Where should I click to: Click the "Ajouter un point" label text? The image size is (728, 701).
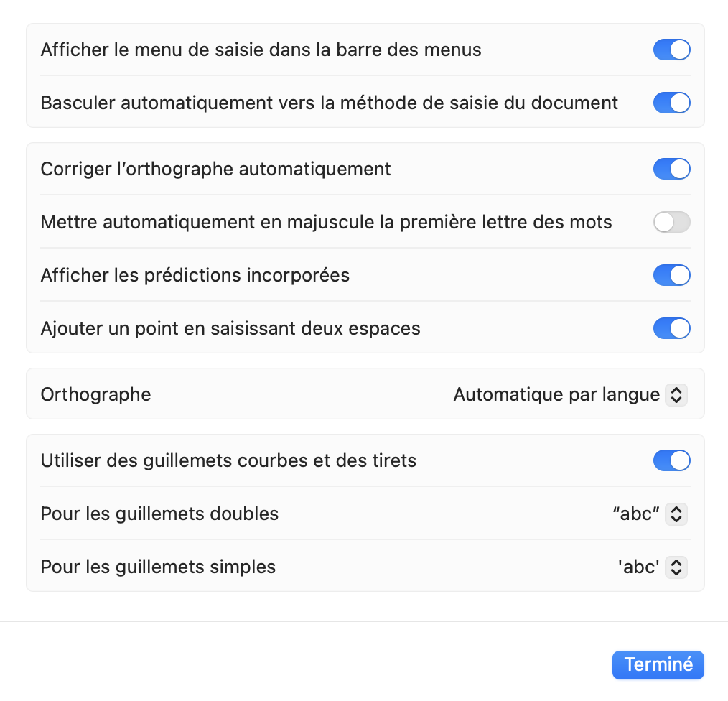[230, 328]
